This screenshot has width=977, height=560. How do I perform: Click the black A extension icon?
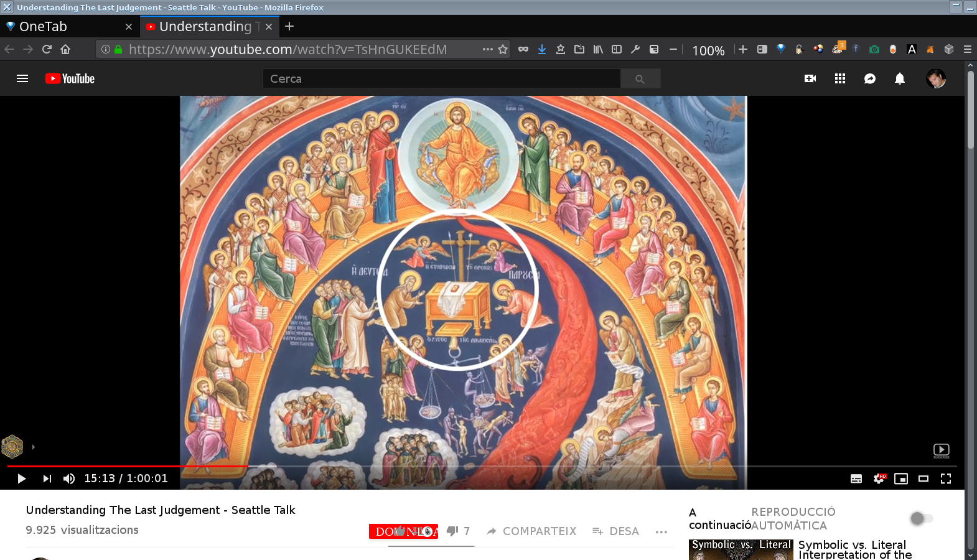pos(912,49)
